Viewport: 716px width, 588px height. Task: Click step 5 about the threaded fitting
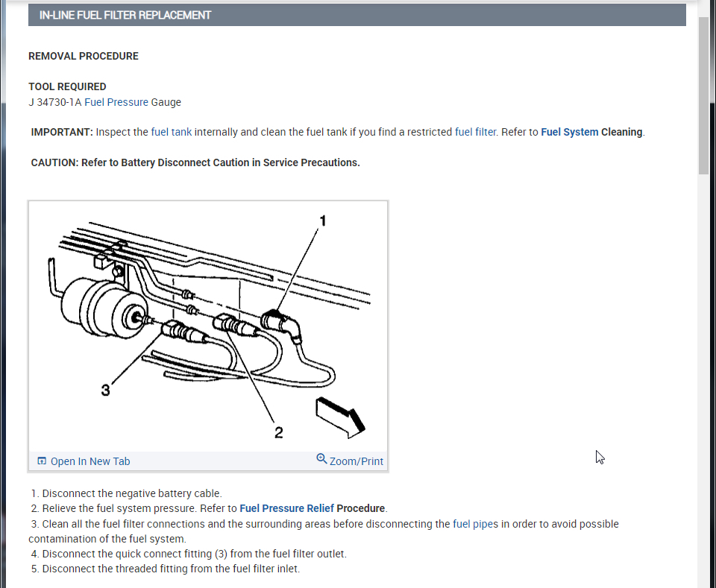tap(166, 569)
